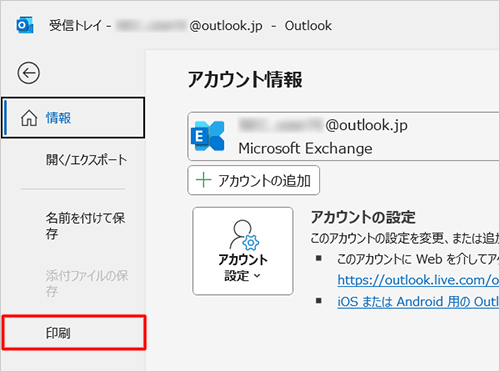Click the home icon beside 情報
Image resolution: width=500 pixels, height=372 pixels.
pos(29,118)
